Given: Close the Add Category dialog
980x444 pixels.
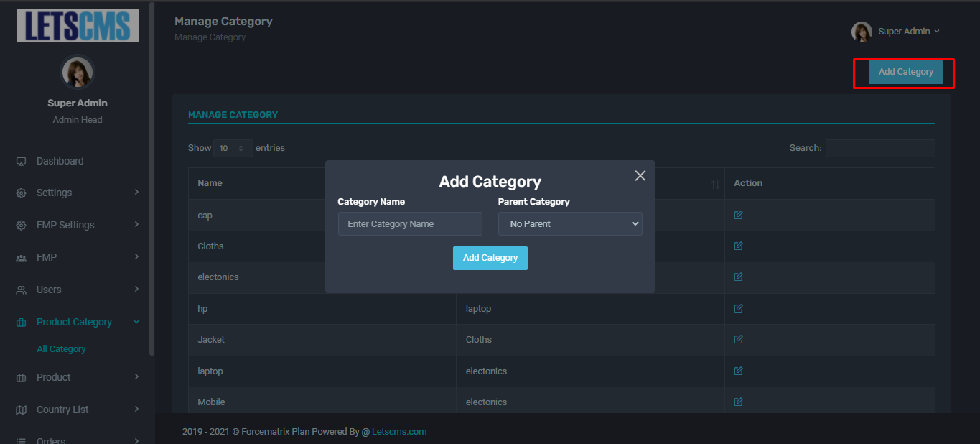Looking at the screenshot, I should [640, 176].
